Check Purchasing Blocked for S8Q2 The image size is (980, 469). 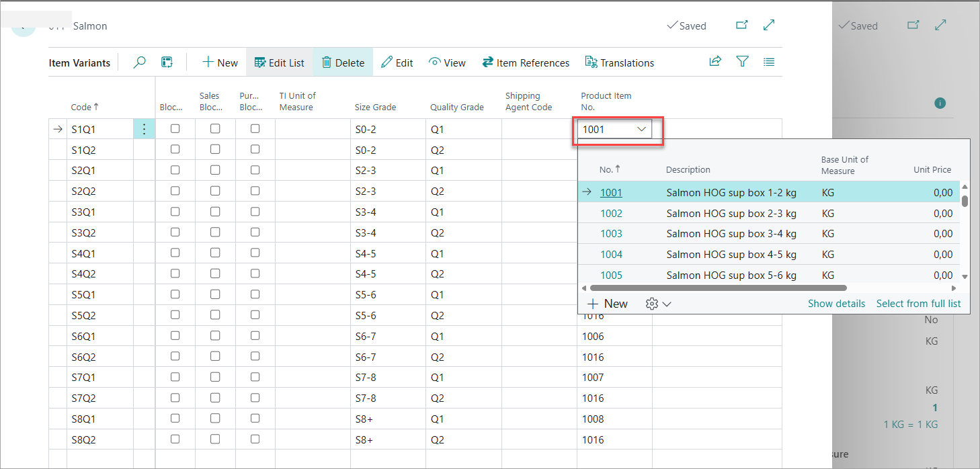(255, 439)
